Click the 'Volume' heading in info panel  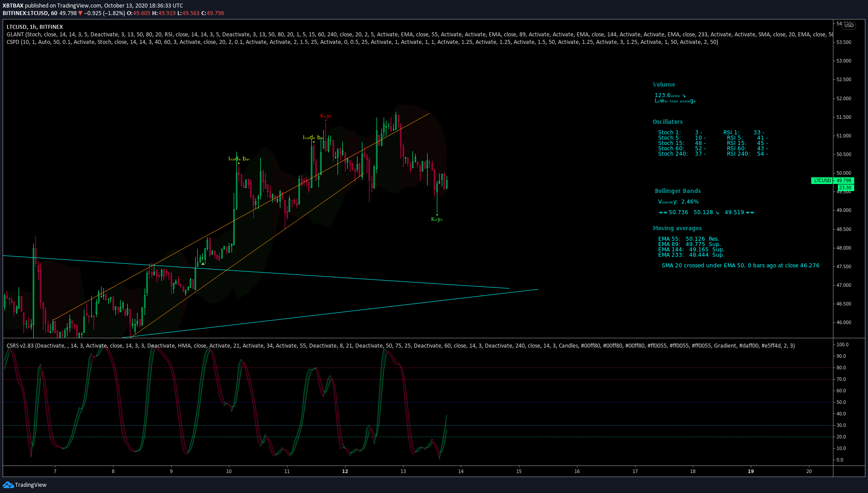click(664, 84)
